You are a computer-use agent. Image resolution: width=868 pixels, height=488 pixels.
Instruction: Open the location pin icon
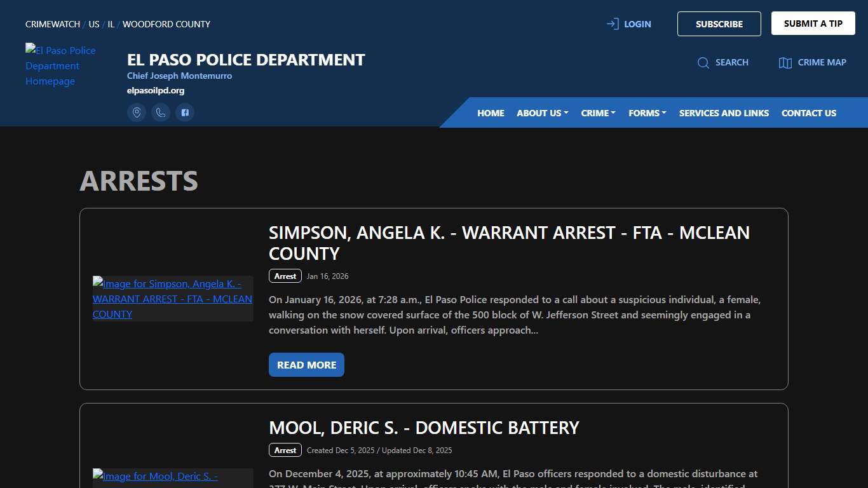(137, 112)
